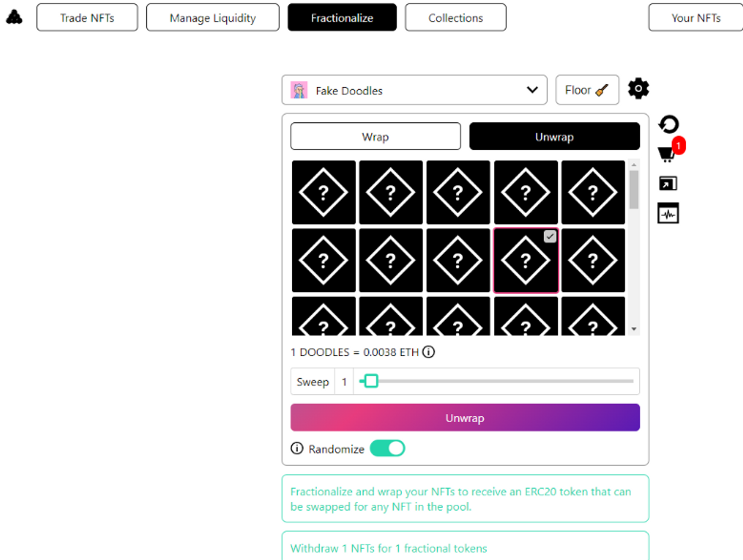Toggle the Randomize switch off
Image resolution: width=743 pixels, height=560 pixels.
387,448
